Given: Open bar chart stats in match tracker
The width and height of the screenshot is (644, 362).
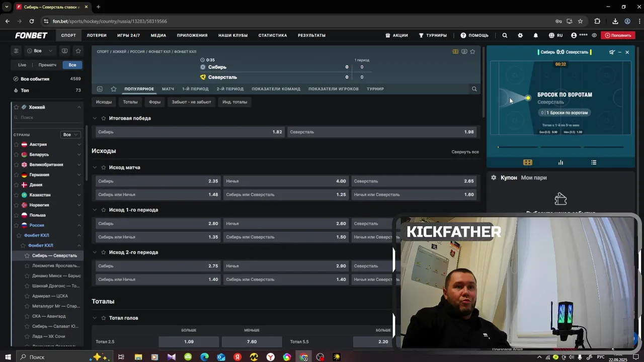Looking at the screenshot, I should point(560,162).
